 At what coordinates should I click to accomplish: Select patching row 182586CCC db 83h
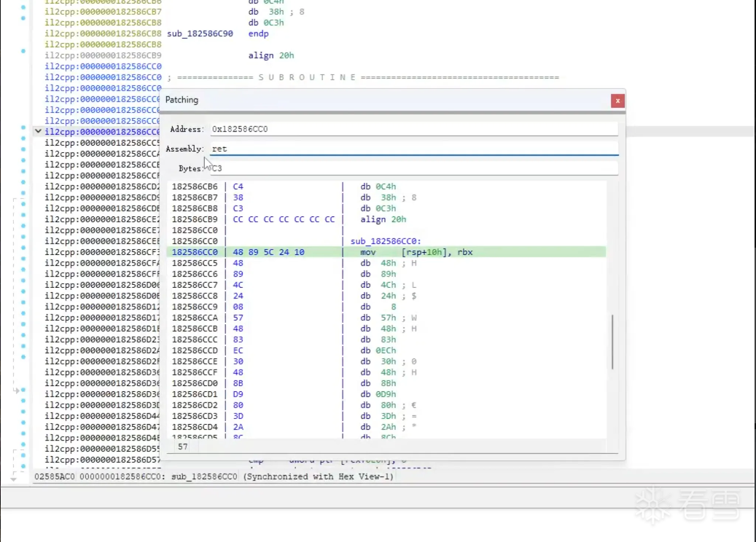click(x=386, y=339)
